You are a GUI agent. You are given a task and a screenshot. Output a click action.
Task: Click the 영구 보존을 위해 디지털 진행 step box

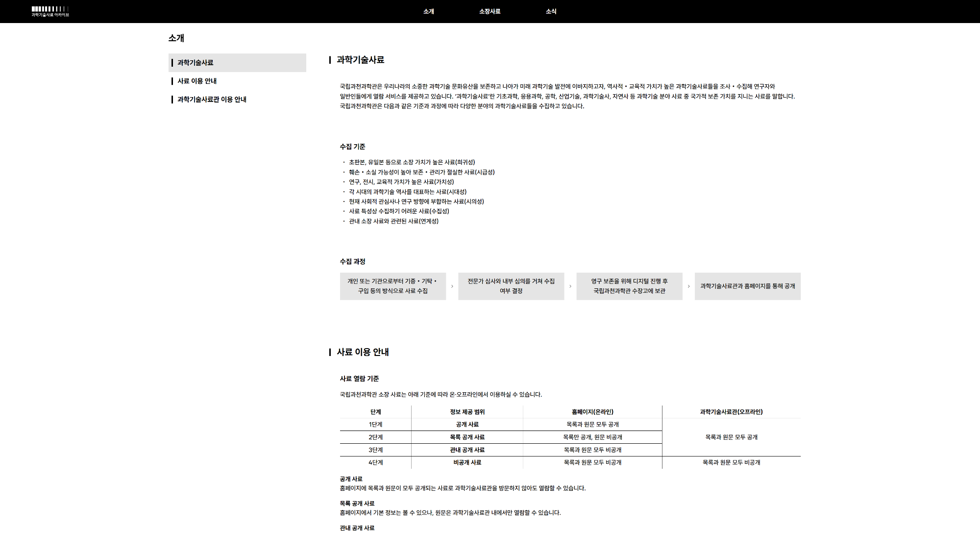coord(629,286)
